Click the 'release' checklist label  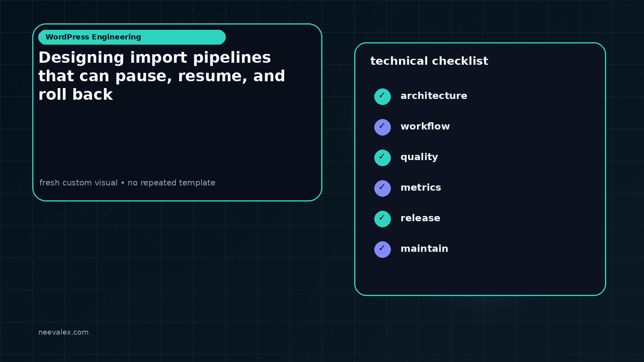click(x=420, y=218)
